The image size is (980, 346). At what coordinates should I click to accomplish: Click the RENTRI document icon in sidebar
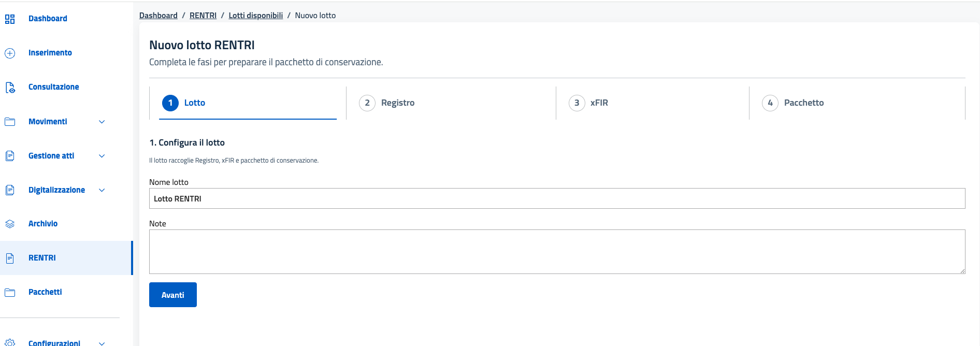(x=10, y=258)
